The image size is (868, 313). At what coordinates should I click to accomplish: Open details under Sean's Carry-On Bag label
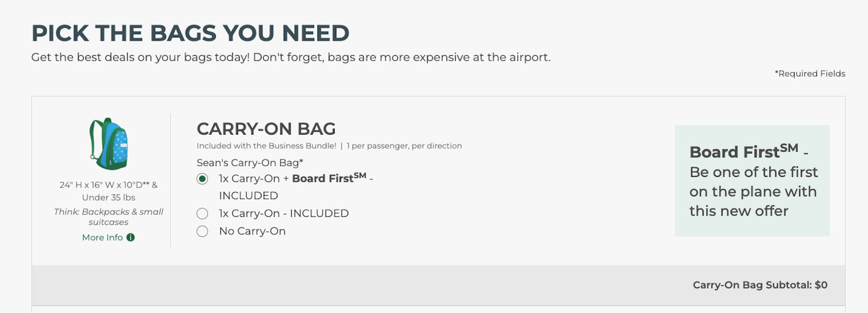(250, 162)
